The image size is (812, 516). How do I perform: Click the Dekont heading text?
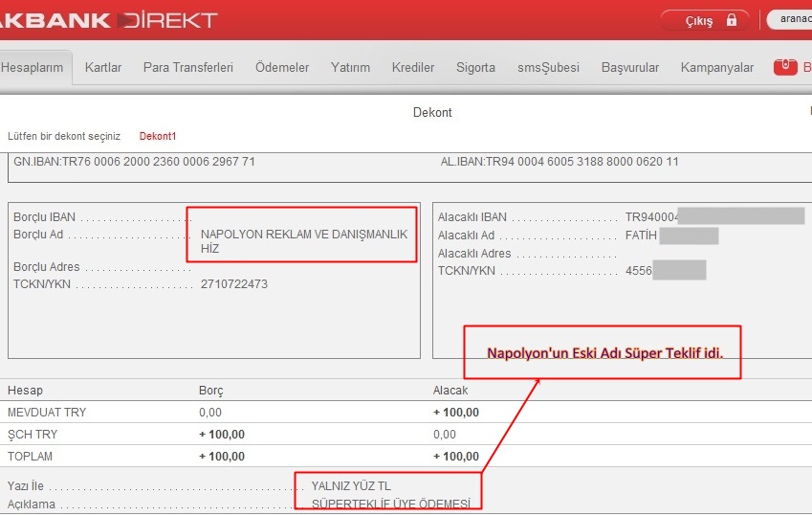click(x=432, y=113)
